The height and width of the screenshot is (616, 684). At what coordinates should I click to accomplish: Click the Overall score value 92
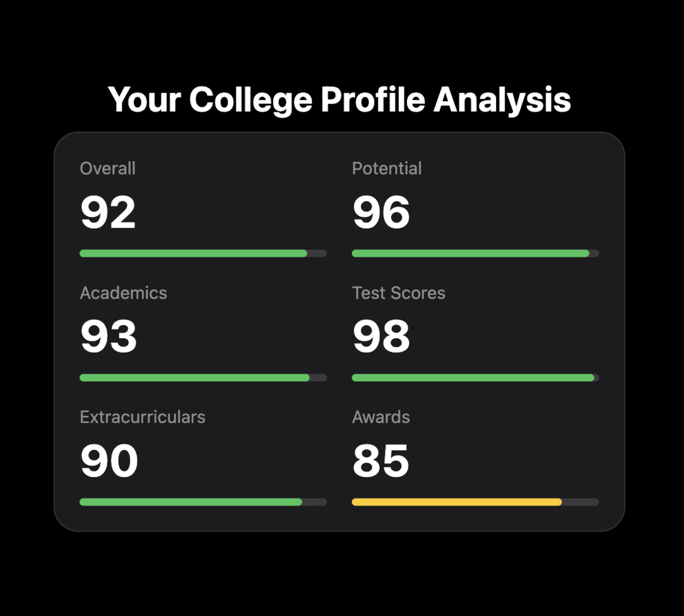click(x=109, y=212)
